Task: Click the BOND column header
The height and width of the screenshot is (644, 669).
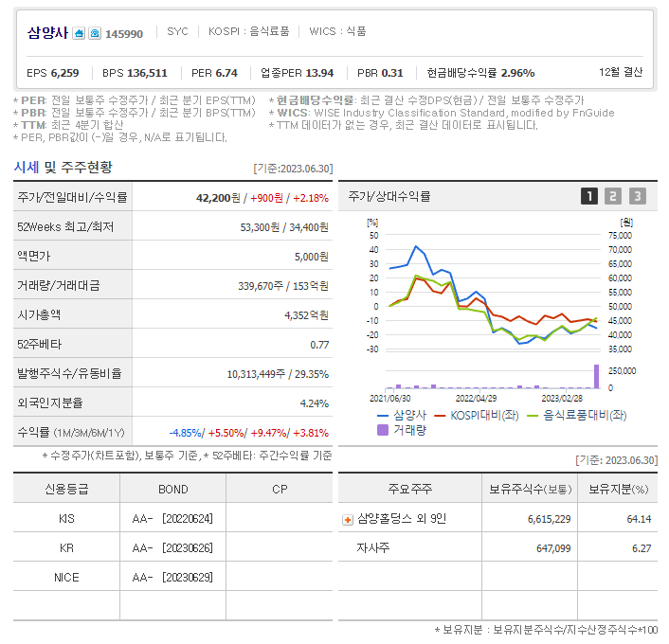Action: tap(173, 490)
